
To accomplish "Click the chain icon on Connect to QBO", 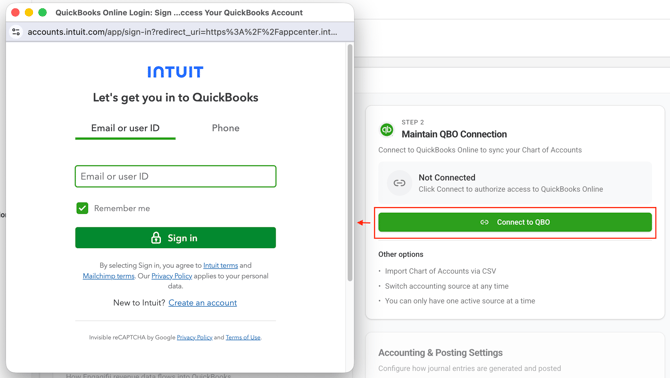I will [x=484, y=222].
